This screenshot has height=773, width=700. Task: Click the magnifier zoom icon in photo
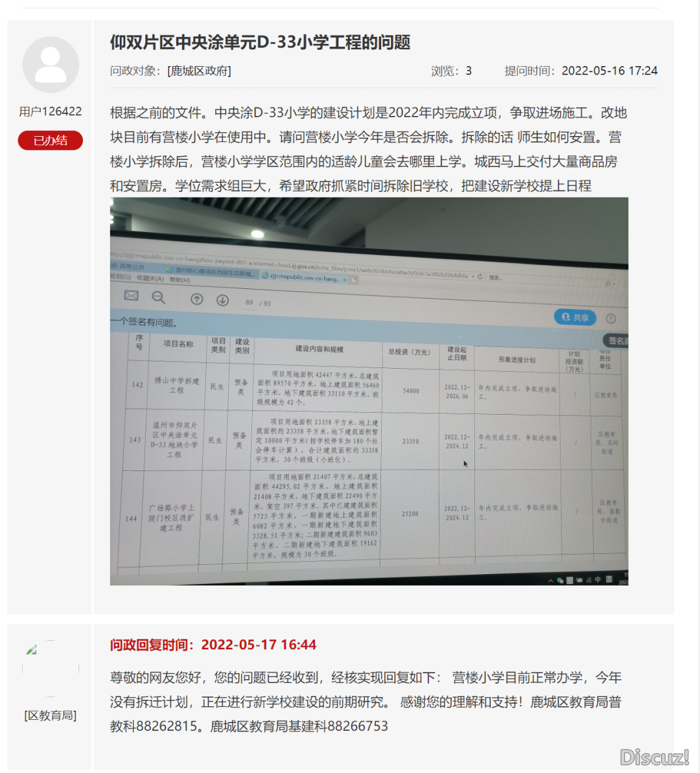coord(158,297)
